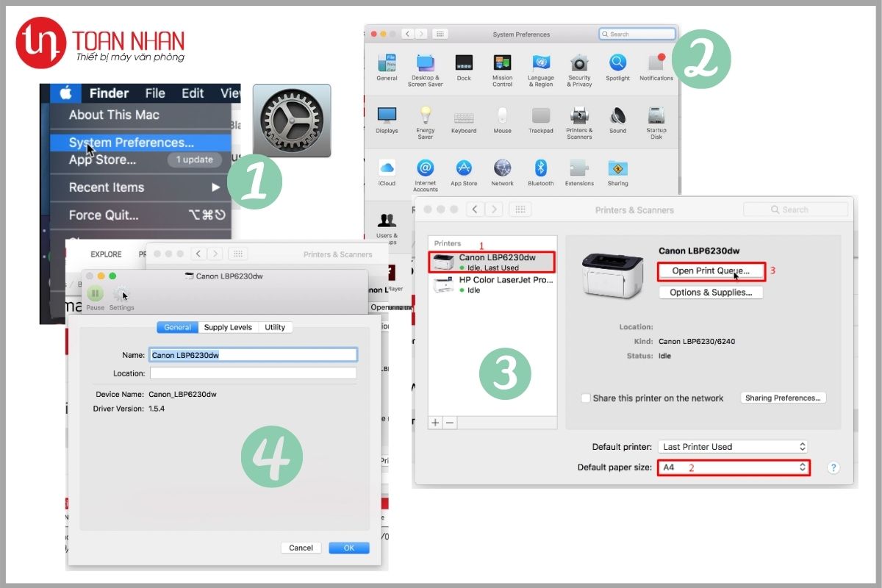Switch to the Utility tab
Image resolution: width=882 pixels, height=588 pixels.
tap(275, 327)
